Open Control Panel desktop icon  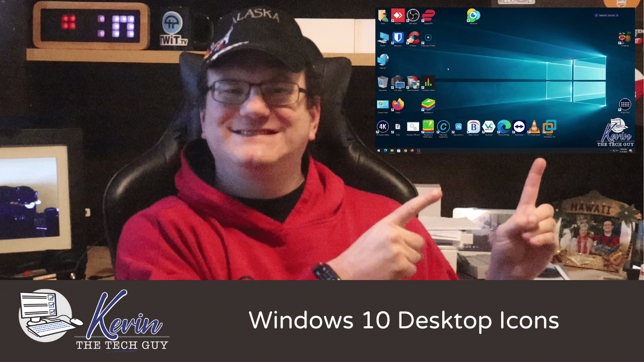pyautogui.click(x=383, y=106)
